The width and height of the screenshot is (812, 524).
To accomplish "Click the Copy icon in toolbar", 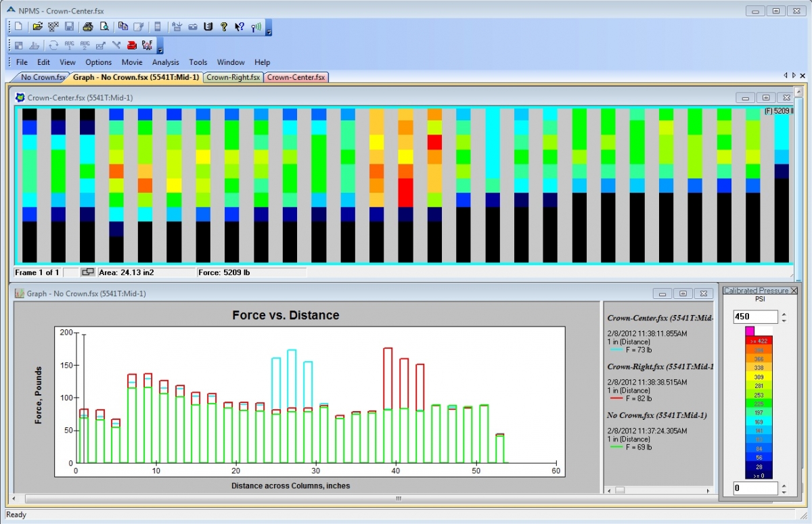I will [122, 27].
